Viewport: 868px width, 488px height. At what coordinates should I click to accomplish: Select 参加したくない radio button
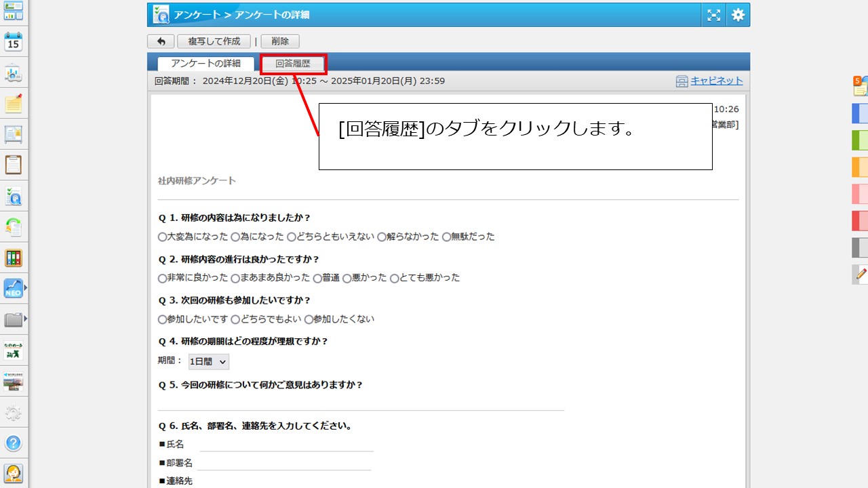pyautogui.click(x=309, y=319)
